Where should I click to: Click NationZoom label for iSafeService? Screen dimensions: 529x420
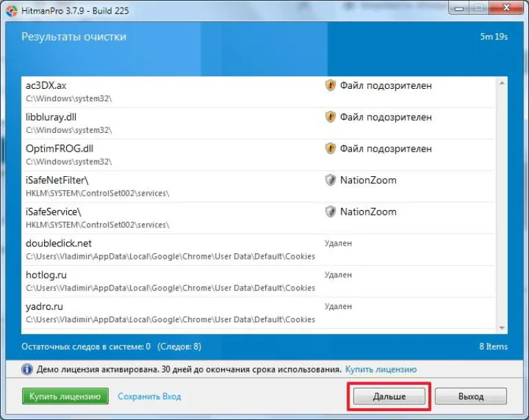click(x=368, y=212)
